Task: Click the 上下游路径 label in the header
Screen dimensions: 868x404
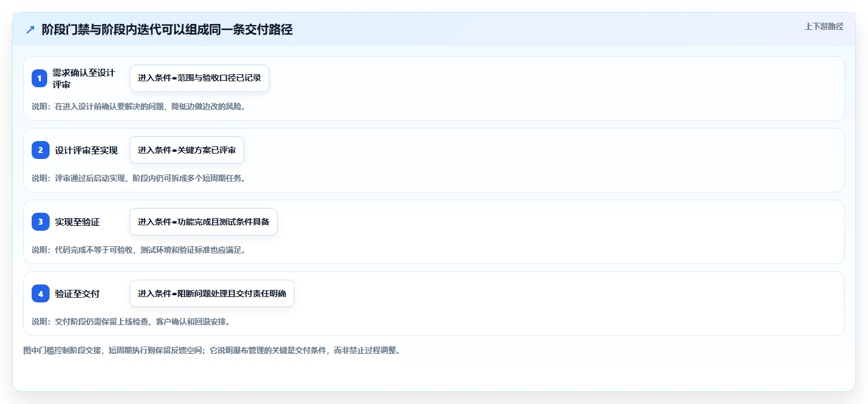Action: pos(824,26)
